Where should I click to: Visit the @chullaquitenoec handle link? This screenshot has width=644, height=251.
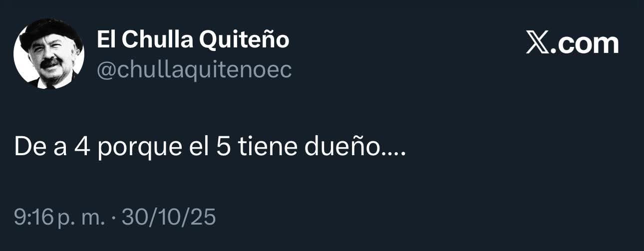194,70
